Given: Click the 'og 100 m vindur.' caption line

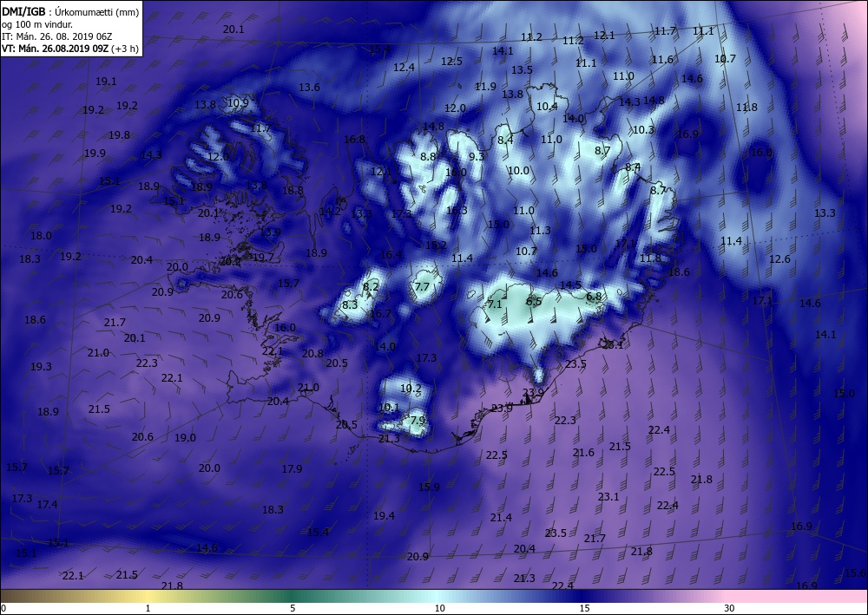Looking at the screenshot, I should coord(37,24).
